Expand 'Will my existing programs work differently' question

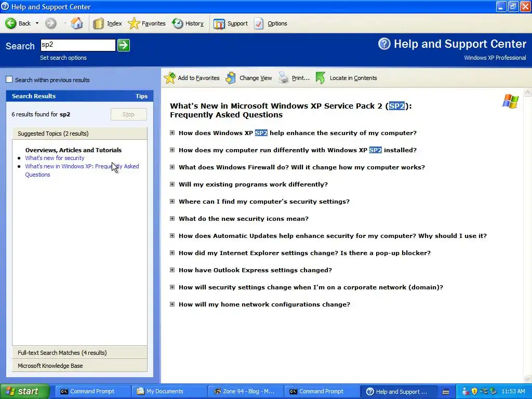click(172, 184)
